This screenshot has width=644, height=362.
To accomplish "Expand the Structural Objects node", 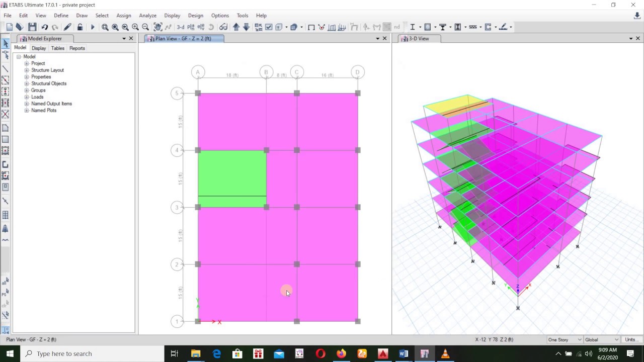I will click(x=27, y=83).
